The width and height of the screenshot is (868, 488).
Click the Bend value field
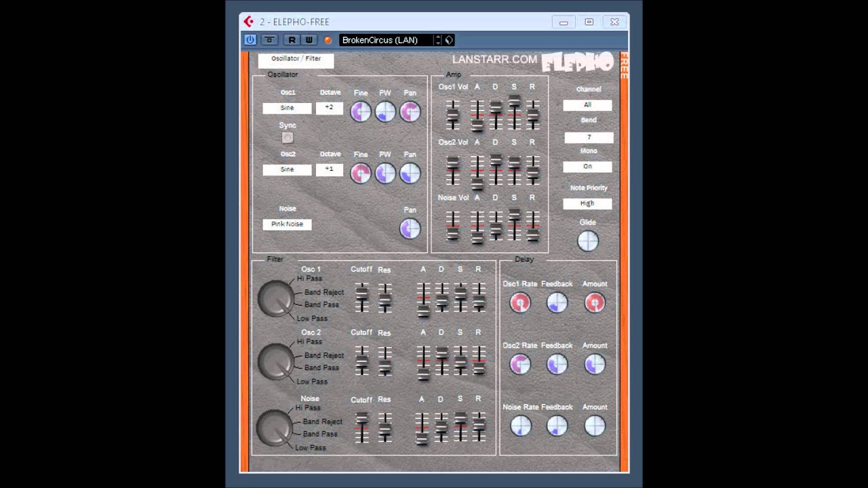[589, 136]
